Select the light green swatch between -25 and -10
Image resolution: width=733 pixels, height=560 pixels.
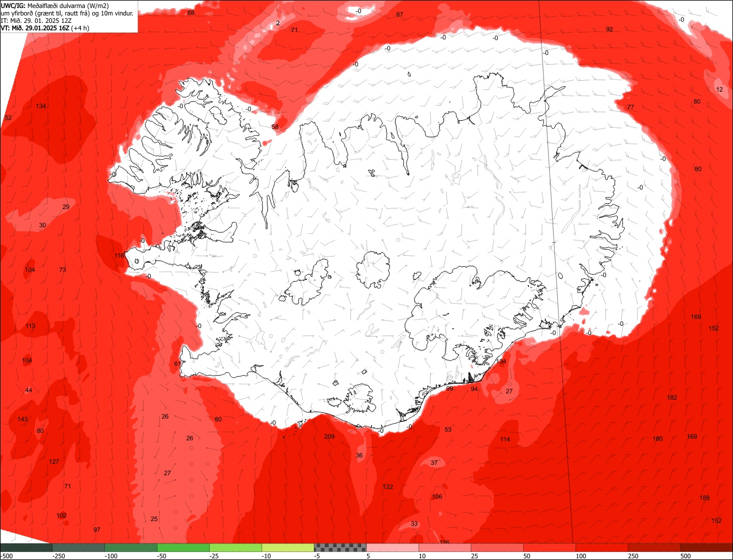point(235,547)
